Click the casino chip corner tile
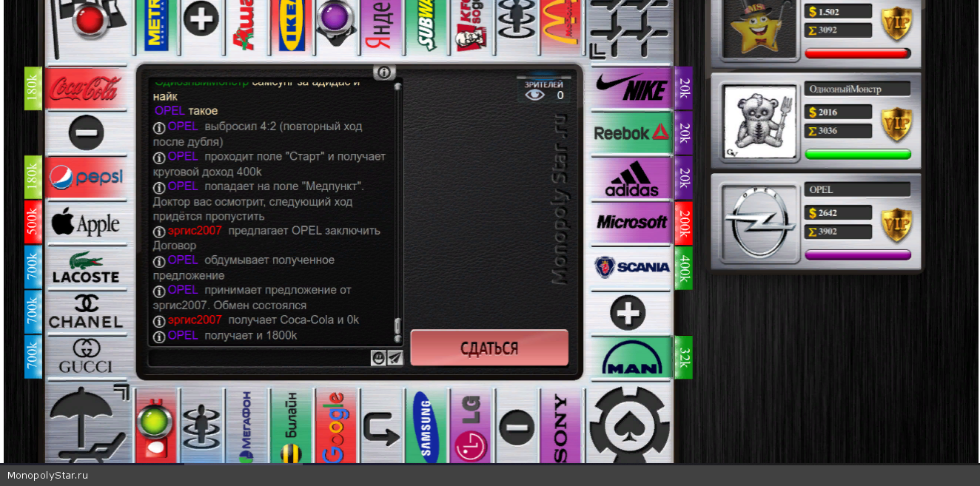 630,425
